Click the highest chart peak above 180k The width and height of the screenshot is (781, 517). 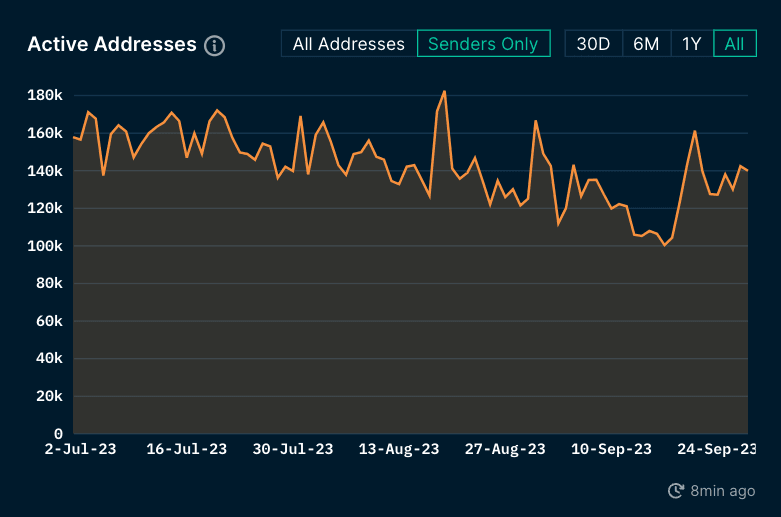click(444, 92)
